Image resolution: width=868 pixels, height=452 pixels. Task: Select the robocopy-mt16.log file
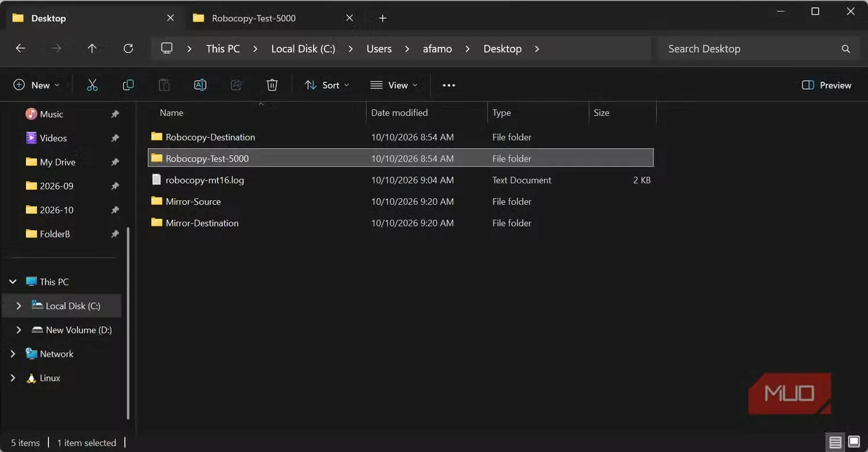point(400,180)
